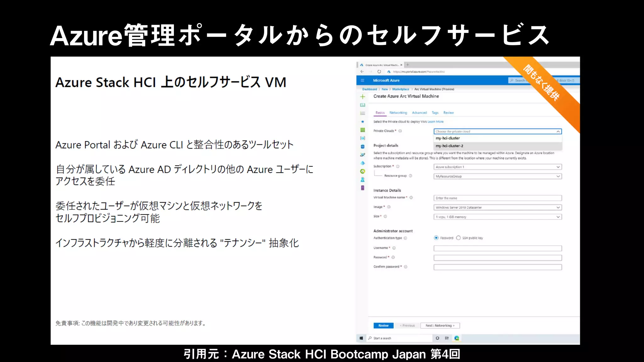Click the info icon beside Username
644x362 pixels.
coord(394,248)
